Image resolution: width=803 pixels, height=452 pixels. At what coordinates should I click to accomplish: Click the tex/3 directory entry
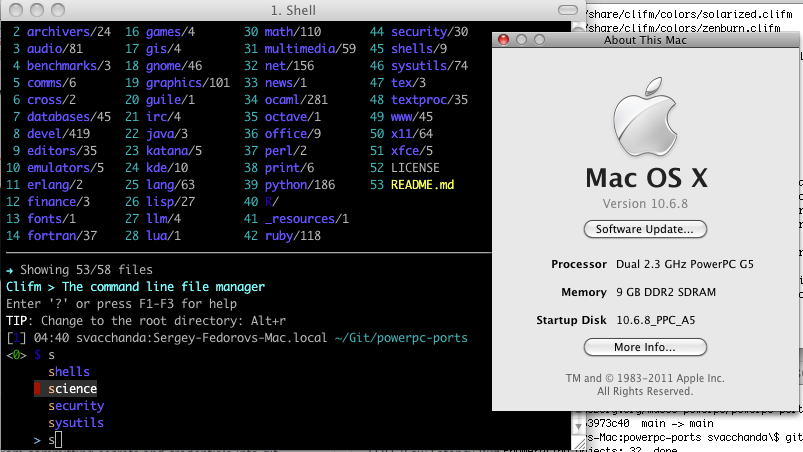point(409,82)
